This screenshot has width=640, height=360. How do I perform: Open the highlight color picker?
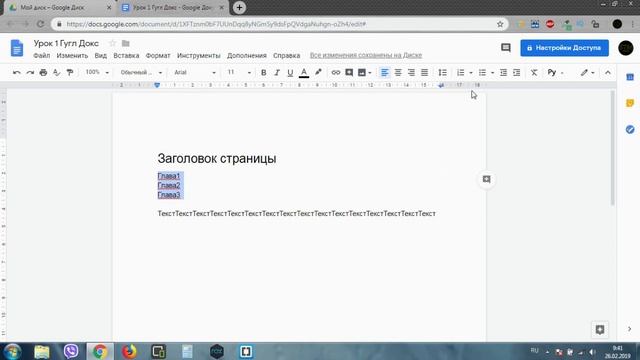(x=318, y=73)
